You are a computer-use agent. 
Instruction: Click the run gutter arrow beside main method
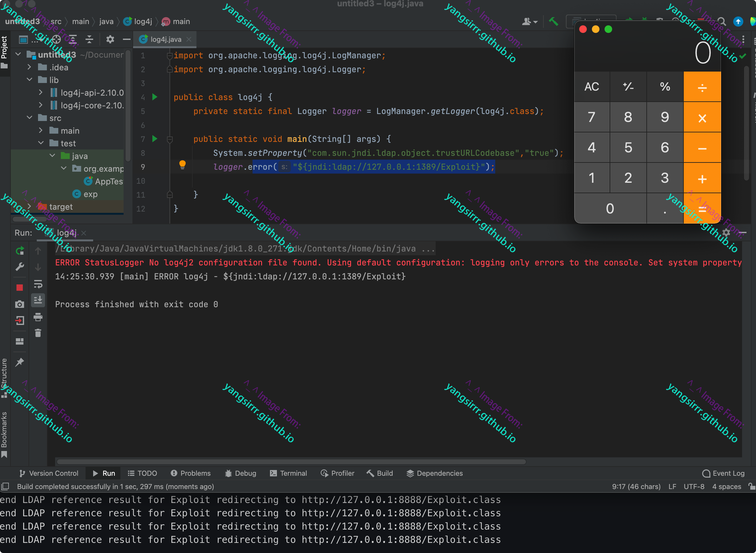tap(155, 139)
